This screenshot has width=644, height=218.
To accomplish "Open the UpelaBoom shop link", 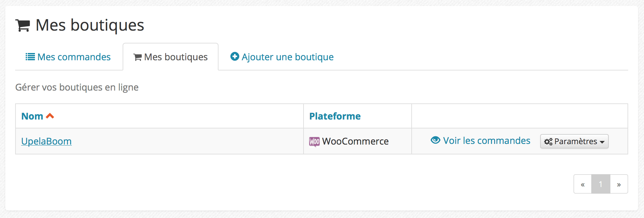I will [x=46, y=141].
